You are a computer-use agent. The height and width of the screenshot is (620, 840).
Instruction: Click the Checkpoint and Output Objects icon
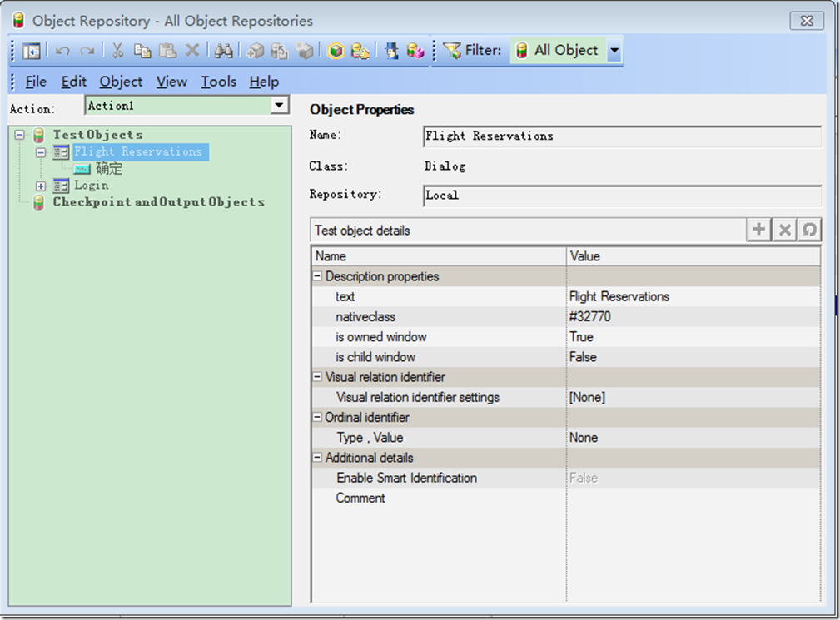[38, 202]
